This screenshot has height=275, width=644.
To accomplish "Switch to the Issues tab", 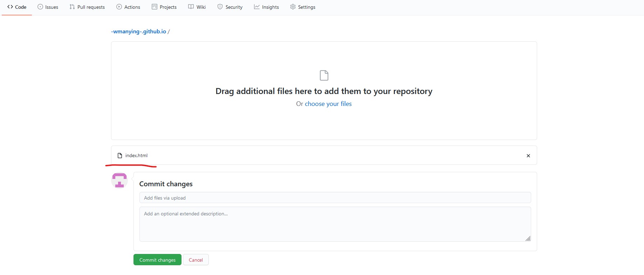I will pyautogui.click(x=48, y=7).
